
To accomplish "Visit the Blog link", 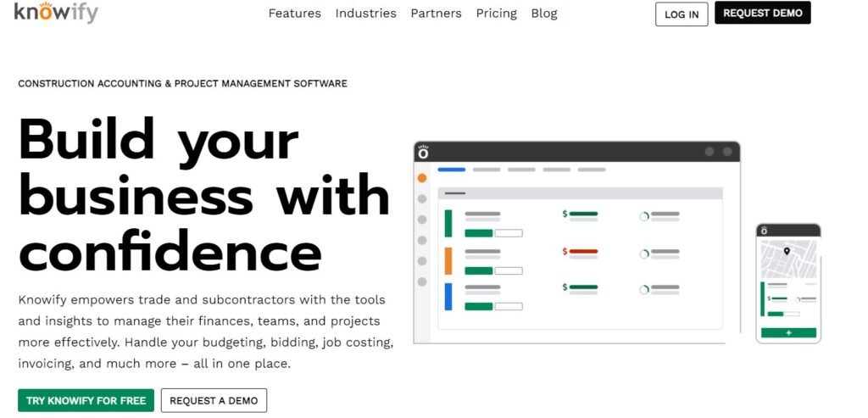I will pyautogui.click(x=544, y=14).
